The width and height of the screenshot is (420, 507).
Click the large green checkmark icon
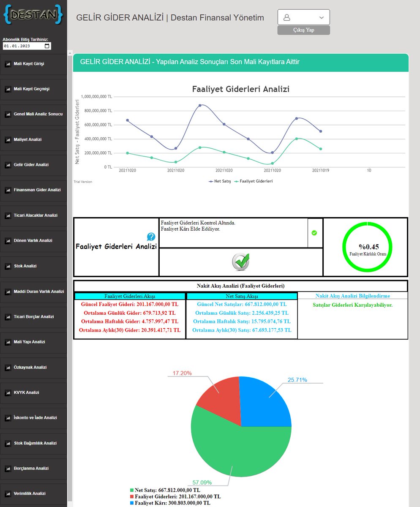pyautogui.click(x=240, y=262)
